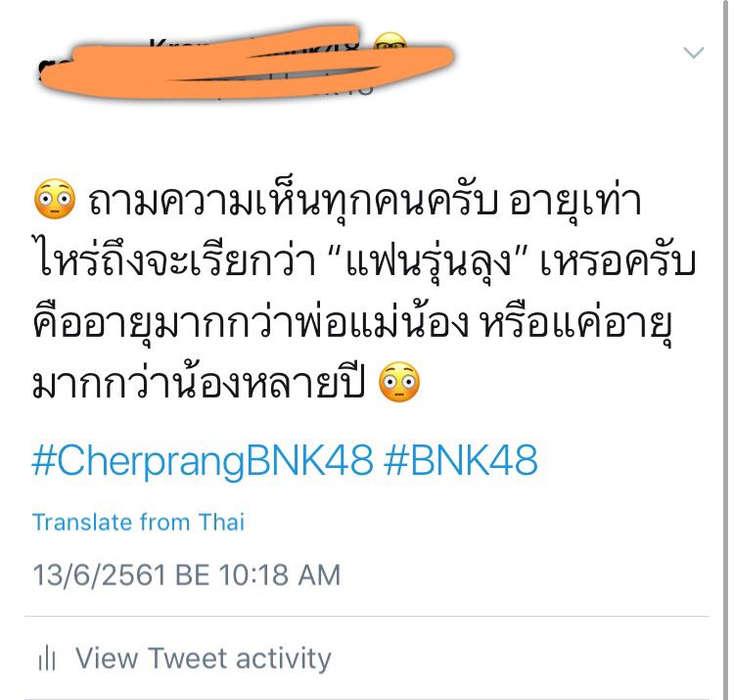Open the 13/6/2561 BE 10:18 AM timestamp
The height and width of the screenshot is (700, 734).
186,575
